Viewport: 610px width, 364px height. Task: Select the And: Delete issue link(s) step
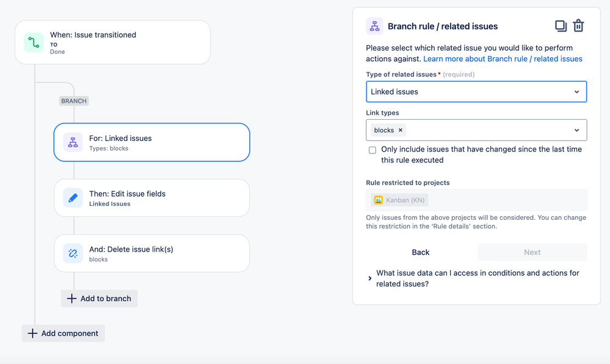click(x=151, y=253)
